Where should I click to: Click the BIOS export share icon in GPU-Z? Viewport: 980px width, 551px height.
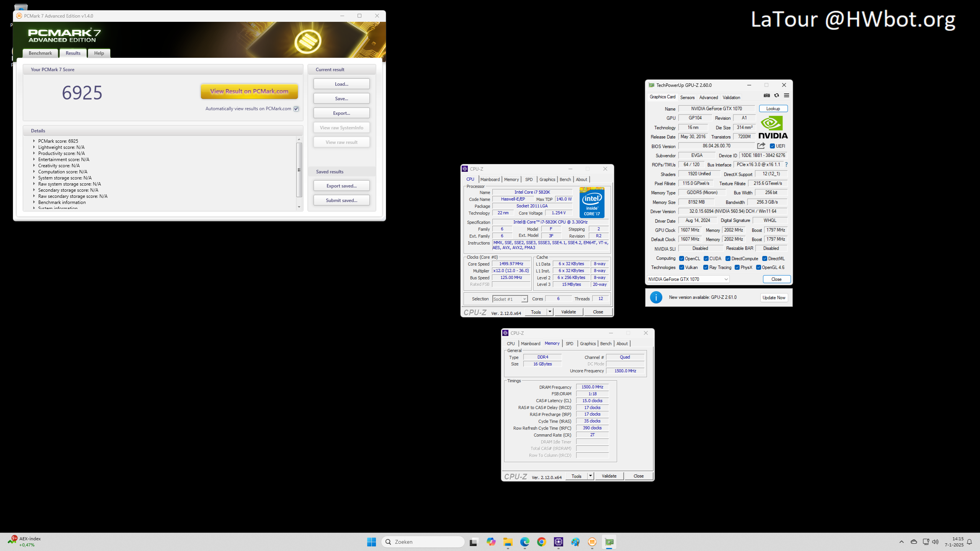pyautogui.click(x=761, y=146)
